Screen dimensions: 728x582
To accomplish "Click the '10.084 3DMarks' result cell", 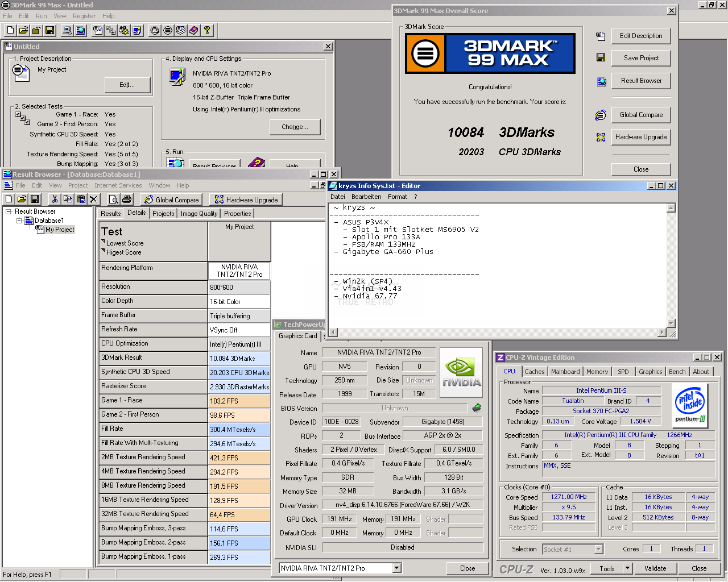I will (239, 359).
